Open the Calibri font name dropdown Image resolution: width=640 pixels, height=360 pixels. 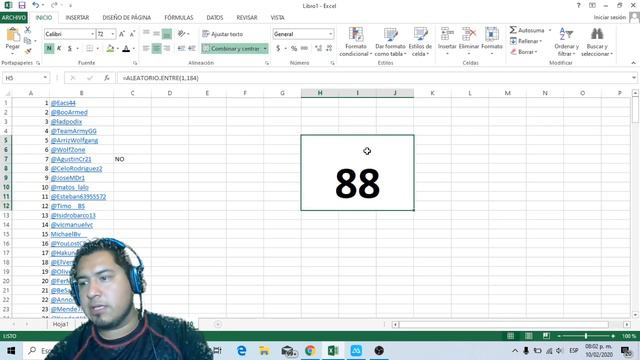(x=92, y=34)
